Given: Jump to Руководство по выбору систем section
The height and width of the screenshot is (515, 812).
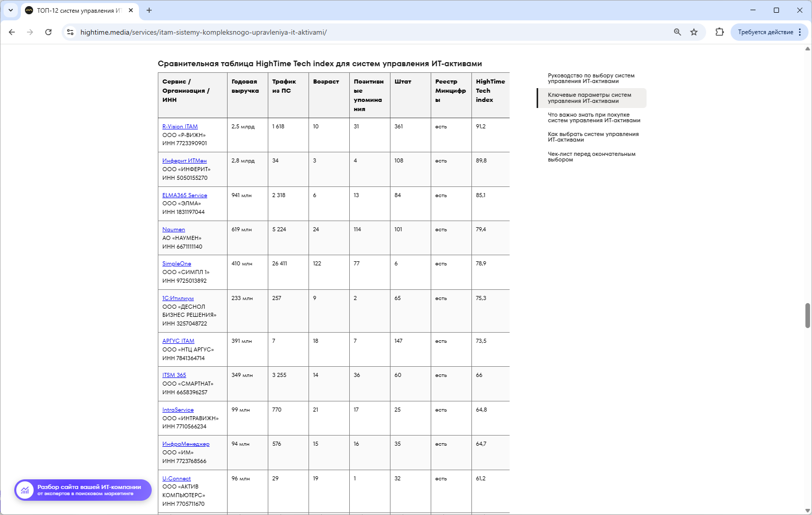Looking at the screenshot, I should pos(591,78).
